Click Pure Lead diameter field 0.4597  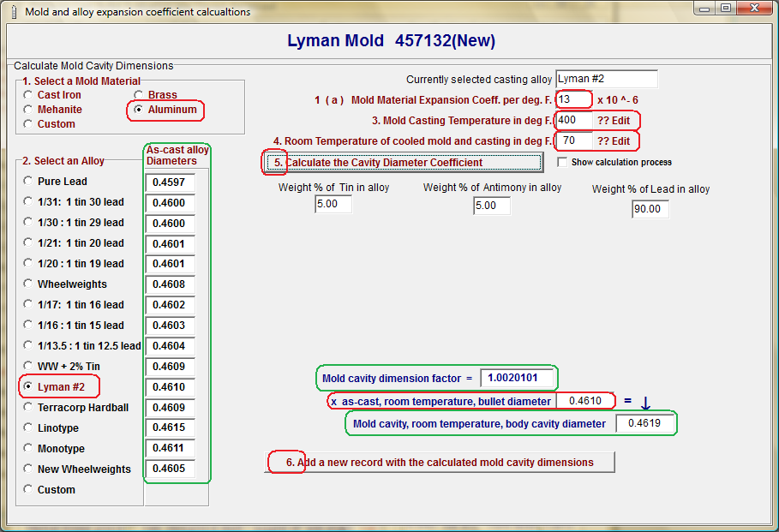[170, 182]
